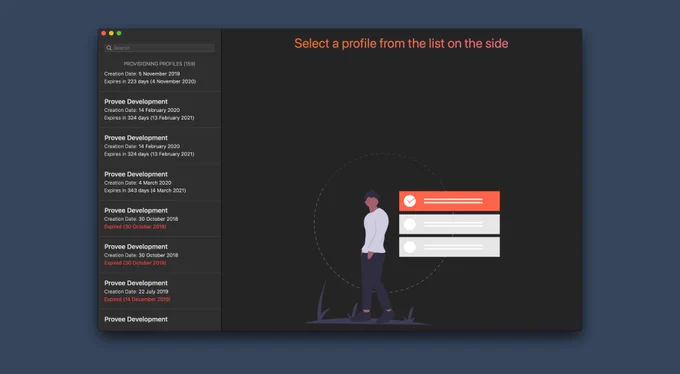Click "Expires in 343 days (4 March 2021)"
This screenshot has width=680, height=374.
(x=145, y=190)
